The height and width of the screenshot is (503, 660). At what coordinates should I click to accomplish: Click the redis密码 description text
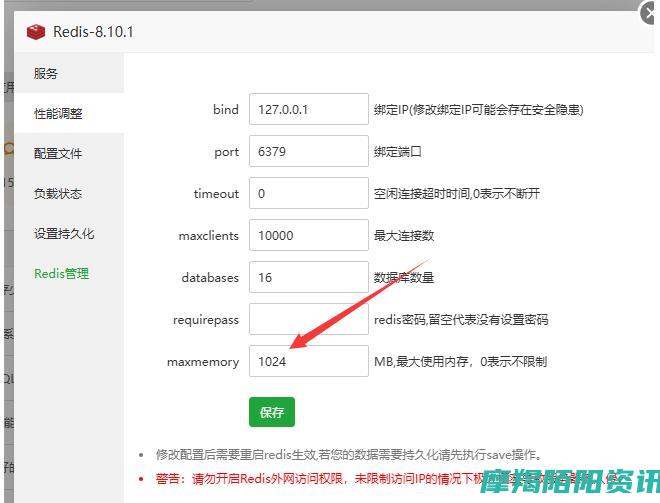pos(461,320)
